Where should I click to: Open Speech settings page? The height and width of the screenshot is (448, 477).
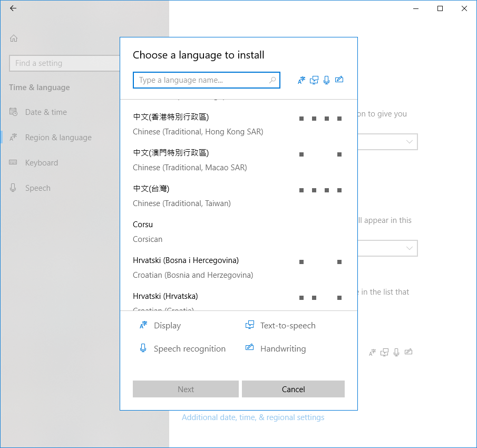click(38, 188)
